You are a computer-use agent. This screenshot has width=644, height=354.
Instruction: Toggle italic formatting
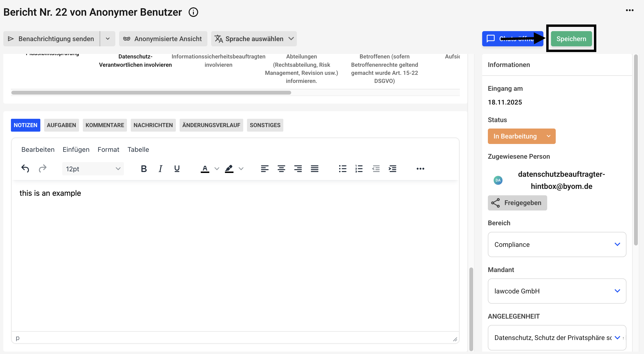pos(160,168)
